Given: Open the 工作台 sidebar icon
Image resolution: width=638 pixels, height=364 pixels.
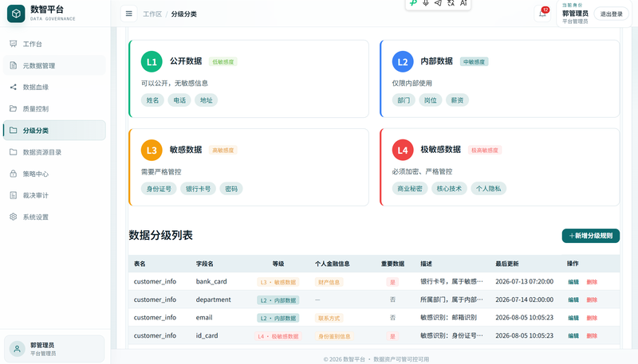Looking at the screenshot, I should tap(13, 44).
